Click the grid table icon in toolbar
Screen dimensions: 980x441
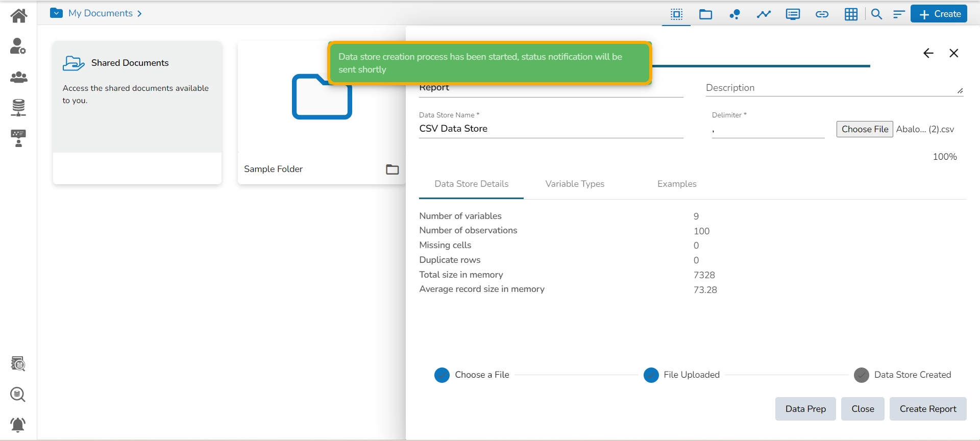pos(851,14)
